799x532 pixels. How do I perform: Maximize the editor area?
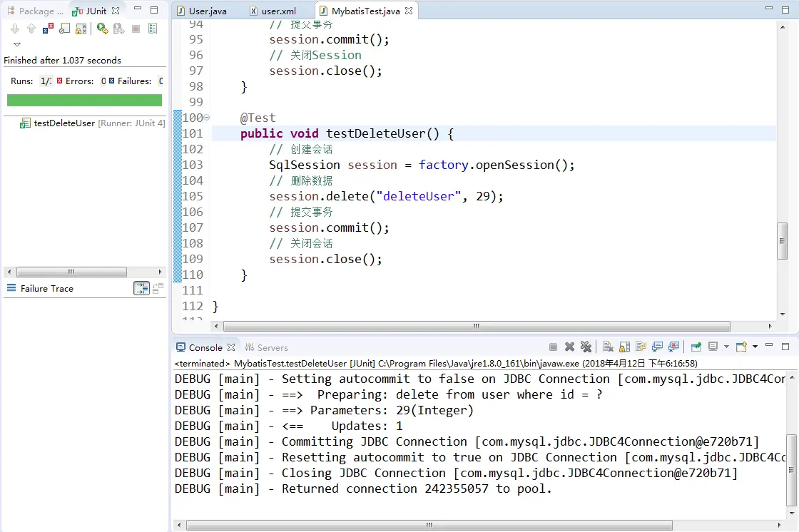[x=785, y=10]
